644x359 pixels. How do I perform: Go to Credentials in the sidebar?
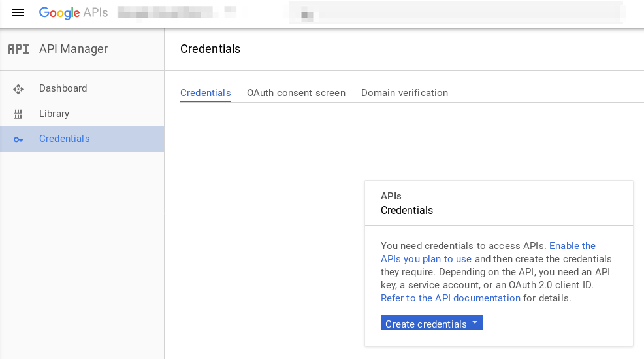(82, 139)
